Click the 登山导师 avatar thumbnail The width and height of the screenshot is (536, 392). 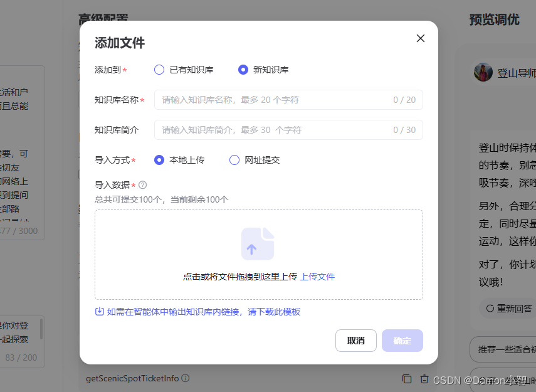point(483,72)
